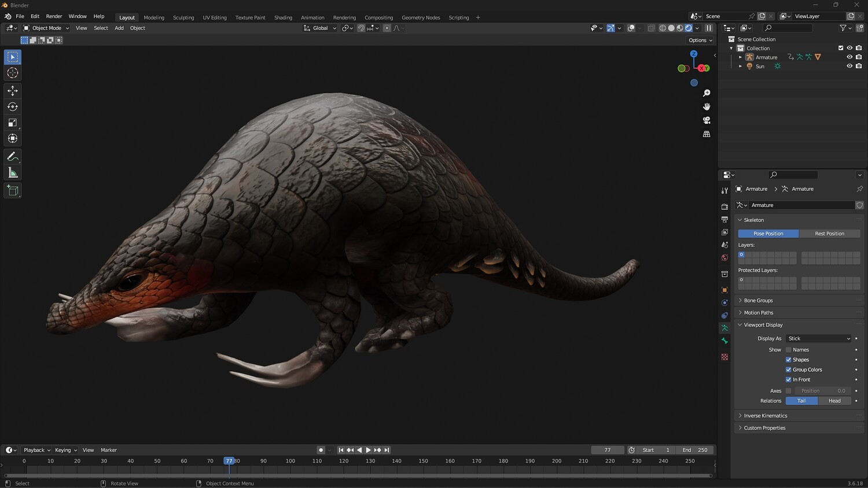The image size is (868, 488).
Task: Hide the Sun object in outliner
Action: click(x=849, y=66)
